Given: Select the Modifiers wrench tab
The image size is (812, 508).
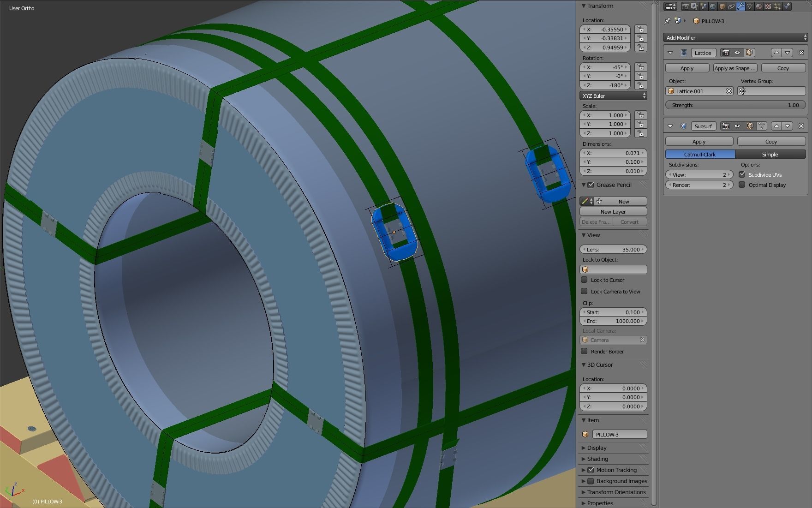Looking at the screenshot, I should pyautogui.click(x=740, y=6).
